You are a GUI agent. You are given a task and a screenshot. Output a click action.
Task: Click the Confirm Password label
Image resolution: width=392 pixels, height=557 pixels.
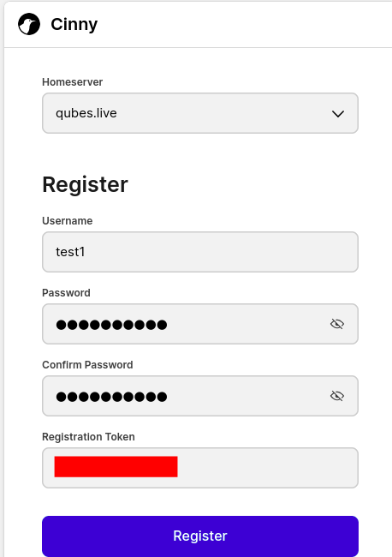point(87,365)
